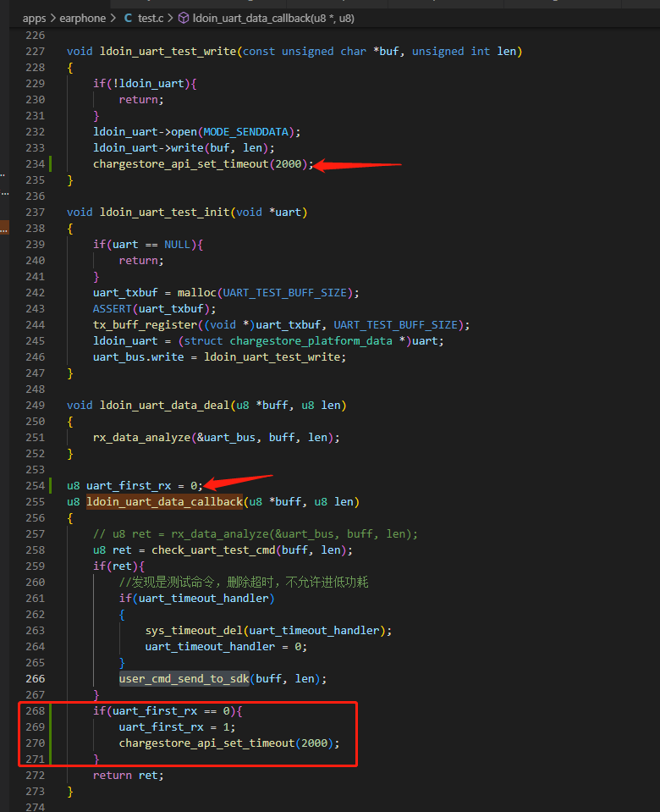Open the "earphone" breadcrumb folder
The height and width of the screenshot is (812, 660).
82,18
